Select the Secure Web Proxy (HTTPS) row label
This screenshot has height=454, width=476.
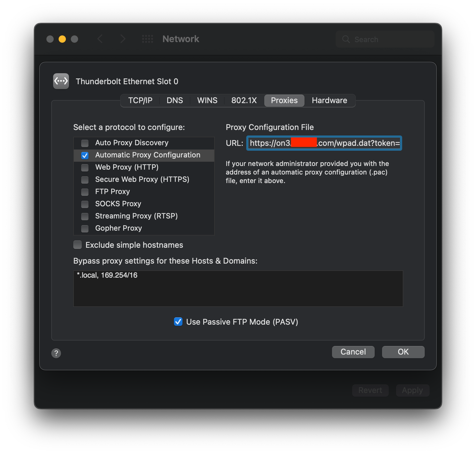(x=142, y=179)
